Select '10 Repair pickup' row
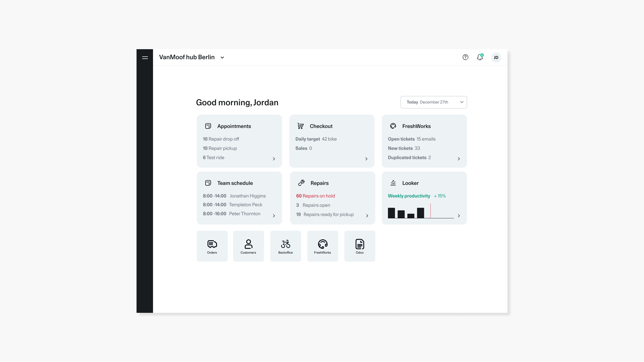 (x=220, y=148)
